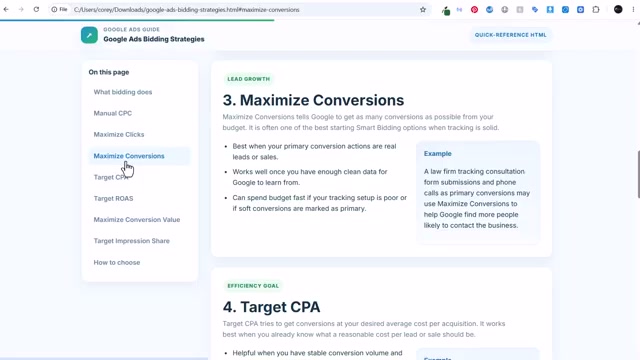This screenshot has height=360, width=640.
Task: Open the blue tag extension icon
Action: tap(535, 9)
